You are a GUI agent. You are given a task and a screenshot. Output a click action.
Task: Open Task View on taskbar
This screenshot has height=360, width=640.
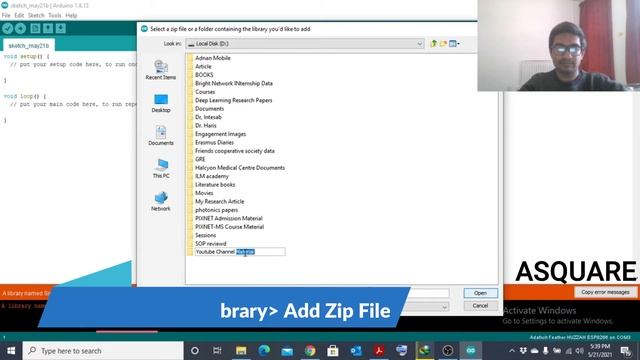[x=217, y=351]
